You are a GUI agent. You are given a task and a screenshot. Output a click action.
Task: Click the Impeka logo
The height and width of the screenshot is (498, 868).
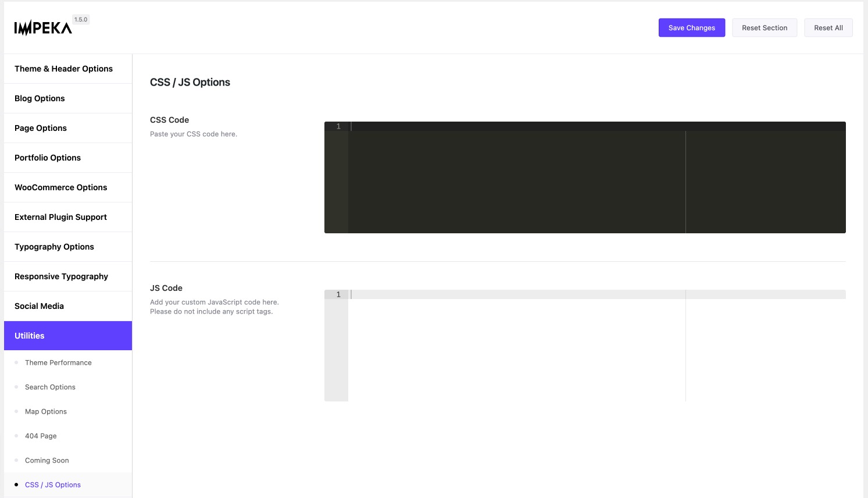tap(42, 26)
